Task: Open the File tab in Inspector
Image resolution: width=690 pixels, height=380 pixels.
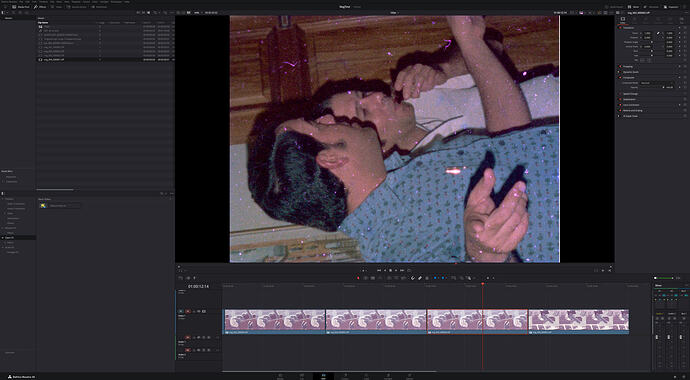Action: click(682, 20)
